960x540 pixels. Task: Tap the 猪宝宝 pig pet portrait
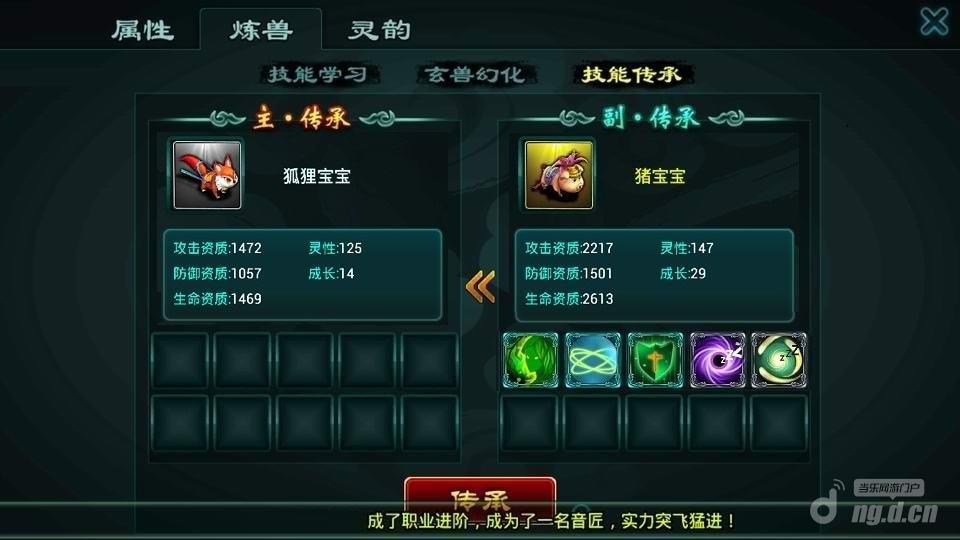559,175
